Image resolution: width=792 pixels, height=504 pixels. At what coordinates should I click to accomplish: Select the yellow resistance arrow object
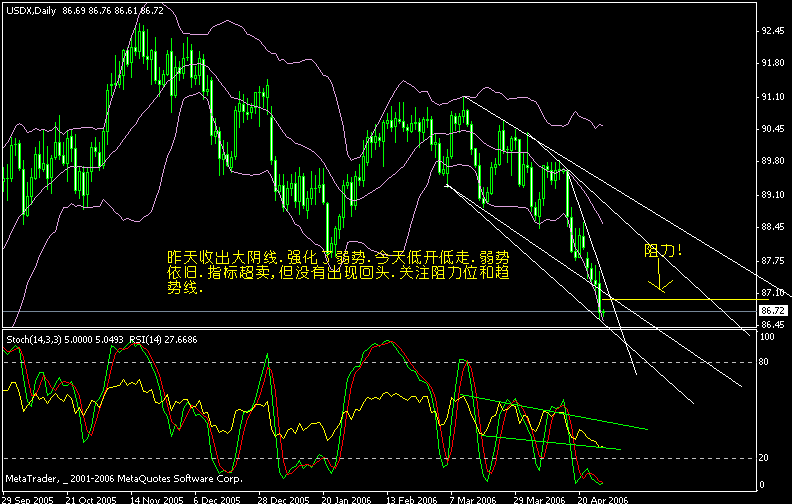point(660,276)
